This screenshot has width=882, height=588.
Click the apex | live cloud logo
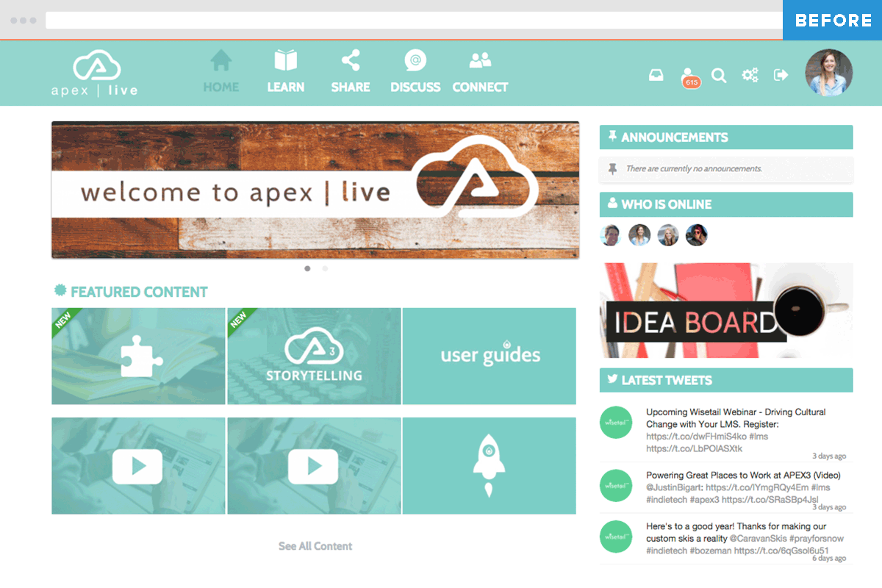(94, 73)
